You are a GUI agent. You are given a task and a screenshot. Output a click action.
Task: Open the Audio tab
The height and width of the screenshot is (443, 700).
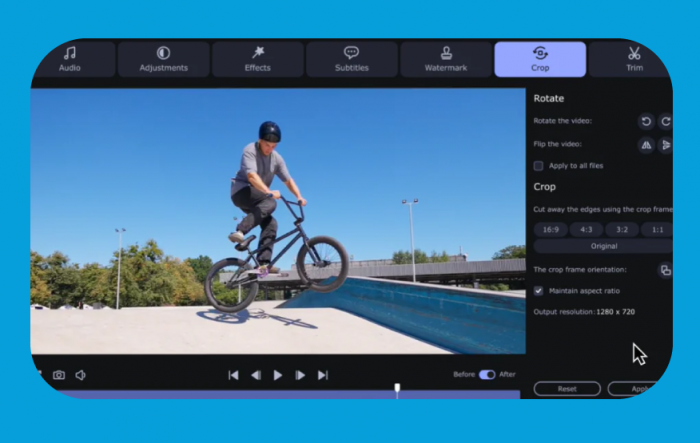tap(70, 59)
